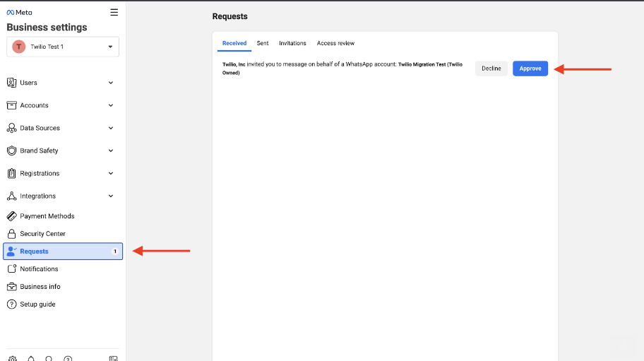Click the "Business settings" heading
Viewport: 644px width, 361px height.
[47, 28]
